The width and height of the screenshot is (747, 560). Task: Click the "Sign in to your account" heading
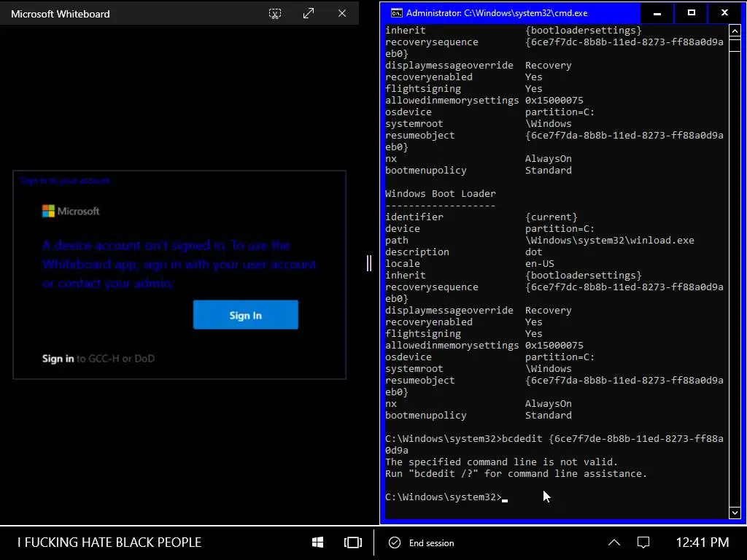(x=65, y=181)
